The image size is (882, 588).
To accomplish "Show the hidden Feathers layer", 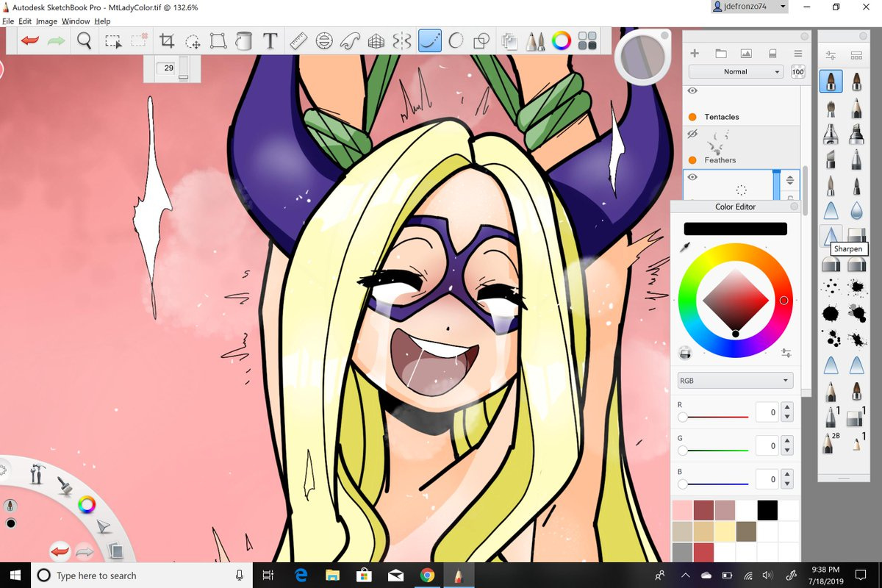I will click(x=692, y=135).
